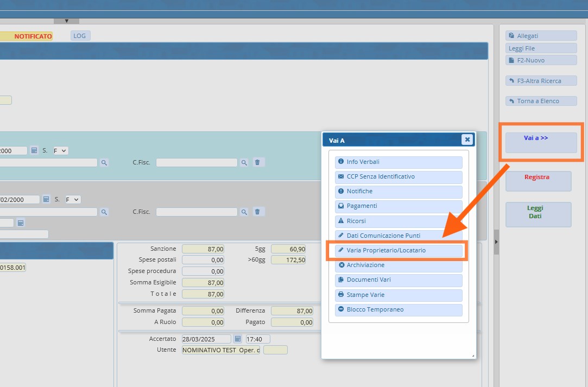Viewport: 588px width, 387px height.
Task: Open the calendar beside the 02/2000 date field
Action: (x=46, y=199)
